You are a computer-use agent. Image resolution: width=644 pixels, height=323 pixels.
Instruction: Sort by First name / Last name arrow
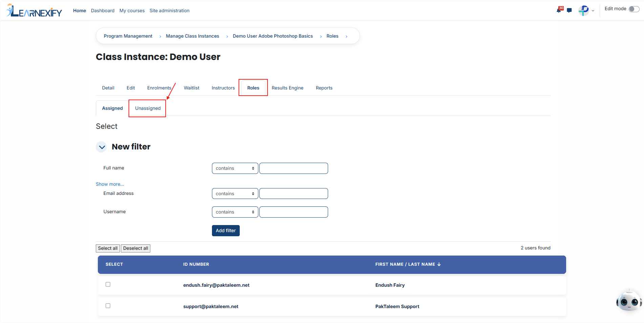tap(439, 264)
